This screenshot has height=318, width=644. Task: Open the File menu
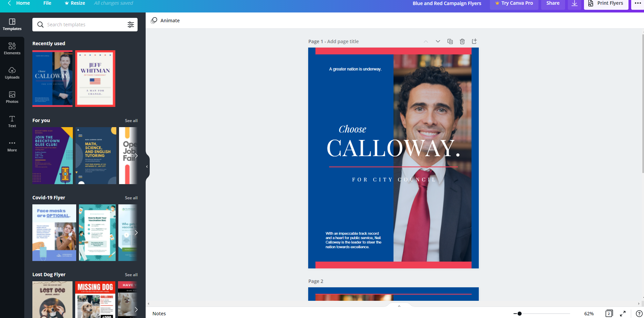[47, 3]
